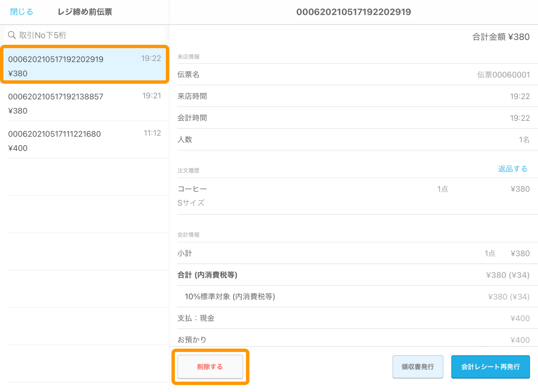Click the 10%標準対象 tax row

tap(353, 297)
